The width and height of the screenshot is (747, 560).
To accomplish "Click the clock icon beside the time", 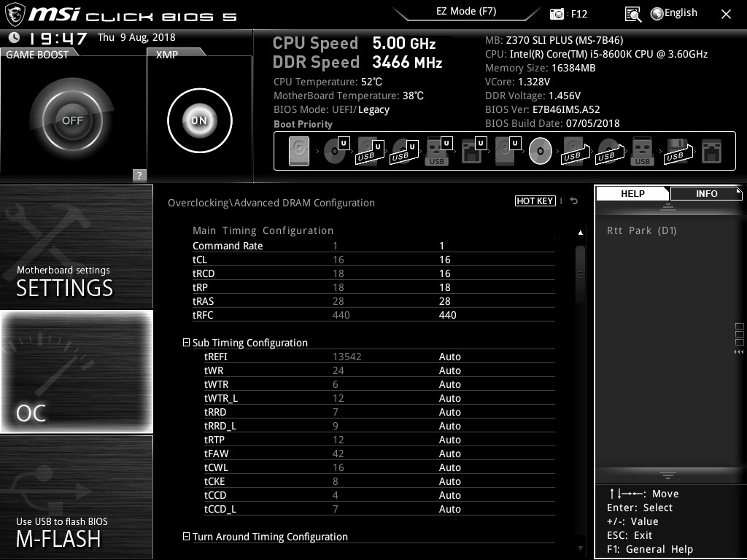I will (15, 37).
